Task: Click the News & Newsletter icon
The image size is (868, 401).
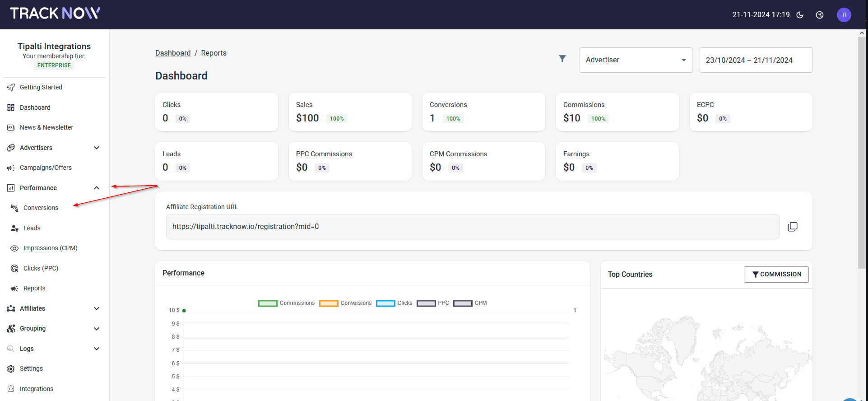Action: click(x=11, y=127)
